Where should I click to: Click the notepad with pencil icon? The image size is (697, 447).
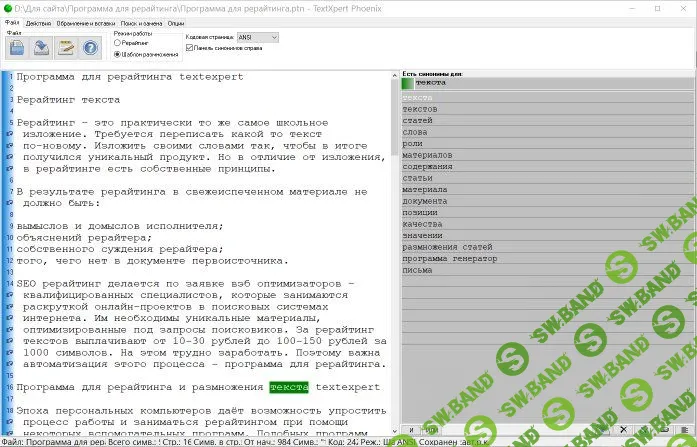66,48
